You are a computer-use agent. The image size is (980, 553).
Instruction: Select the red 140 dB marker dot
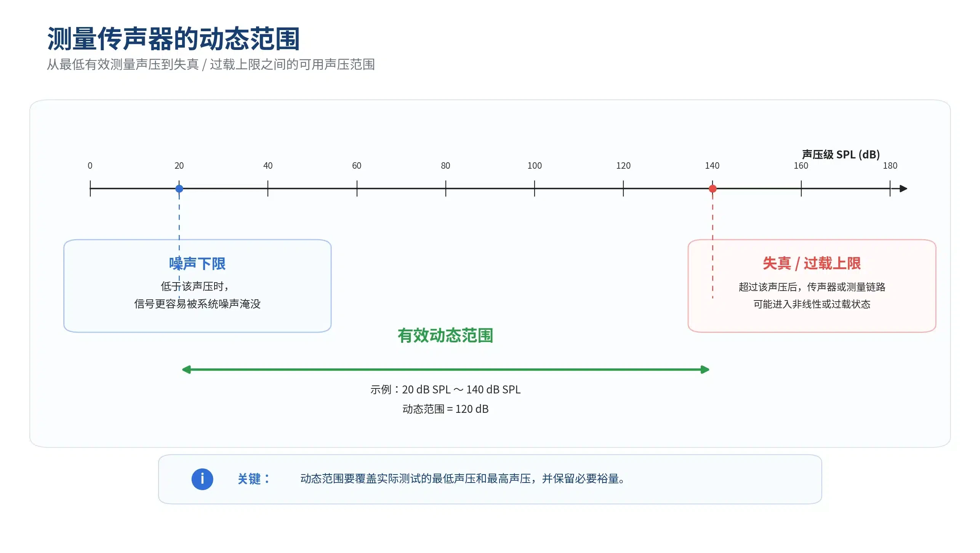pos(712,189)
